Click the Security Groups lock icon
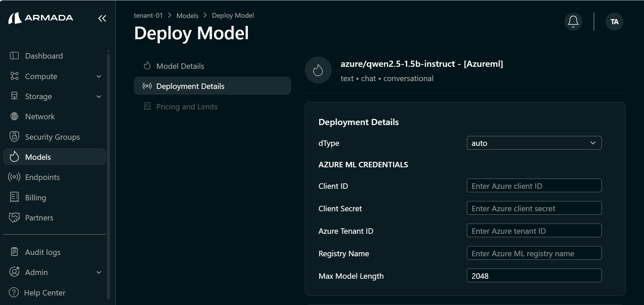644x305 pixels. 14,137
